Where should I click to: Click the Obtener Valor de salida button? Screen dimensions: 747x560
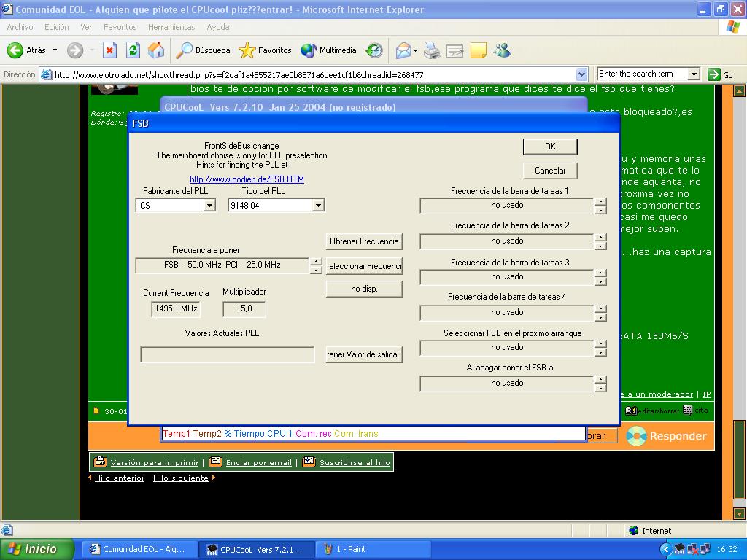point(365,354)
